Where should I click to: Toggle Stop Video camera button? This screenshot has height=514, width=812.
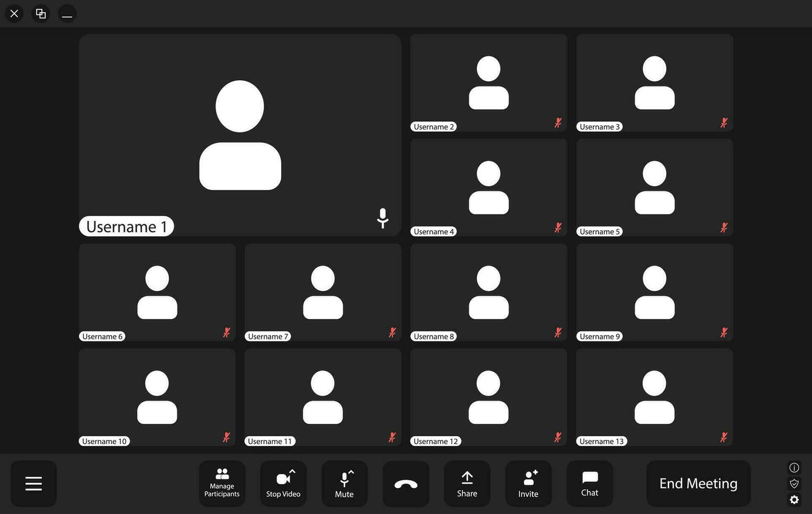[x=283, y=483]
